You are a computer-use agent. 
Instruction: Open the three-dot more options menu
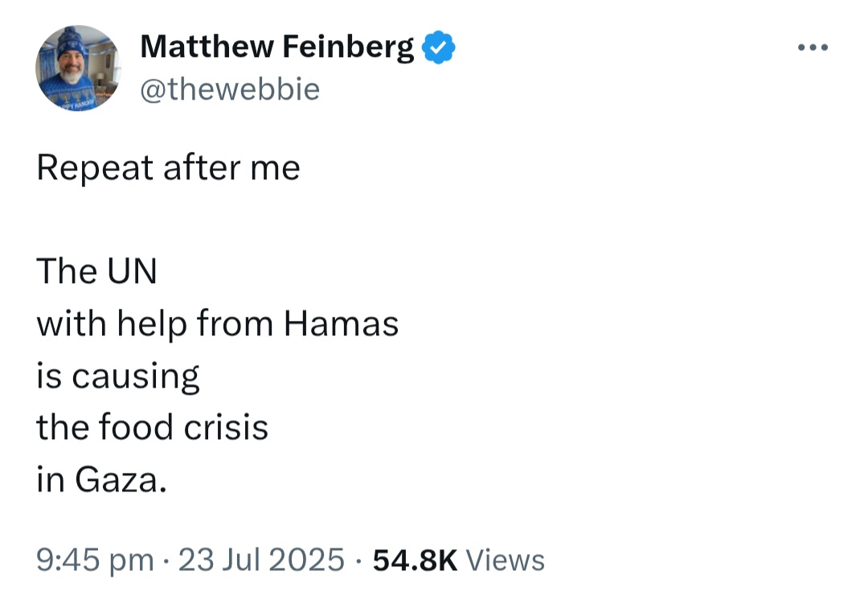tap(813, 47)
